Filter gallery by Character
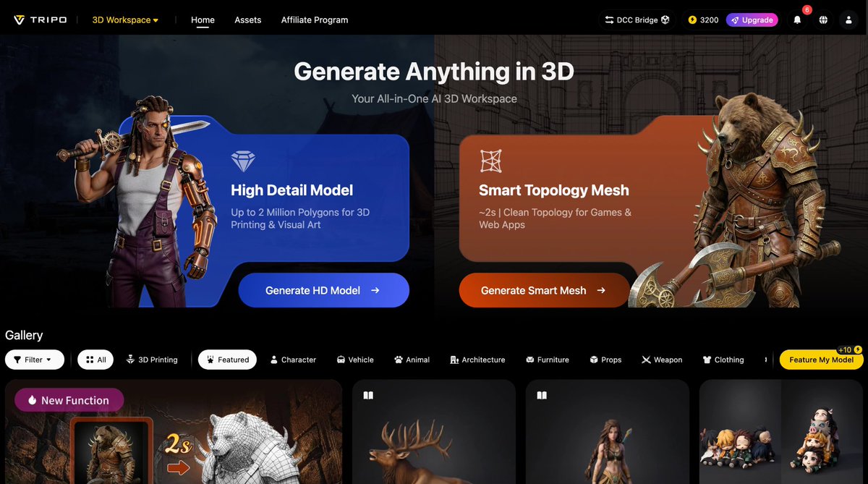The image size is (868, 484). [x=293, y=360]
